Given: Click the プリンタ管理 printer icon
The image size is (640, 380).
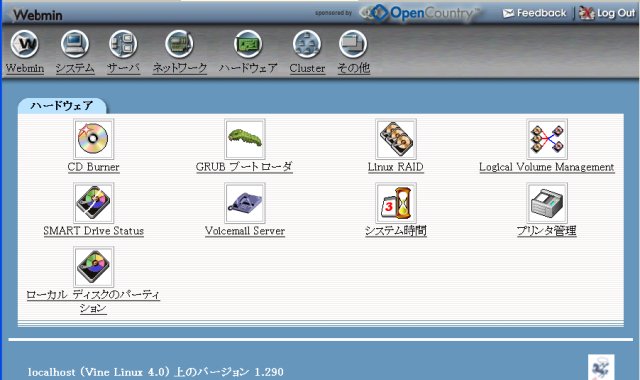Looking at the screenshot, I should click(x=547, y=202).
